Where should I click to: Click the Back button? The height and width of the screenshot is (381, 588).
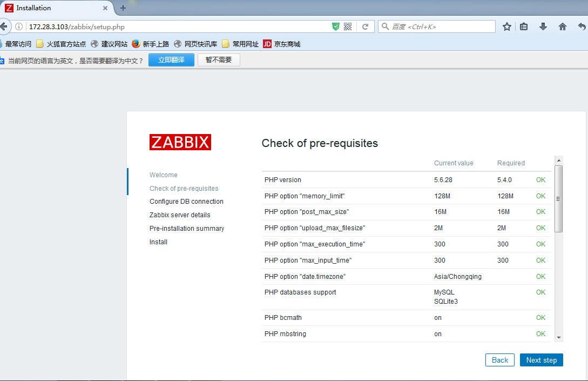coord(500,360)
